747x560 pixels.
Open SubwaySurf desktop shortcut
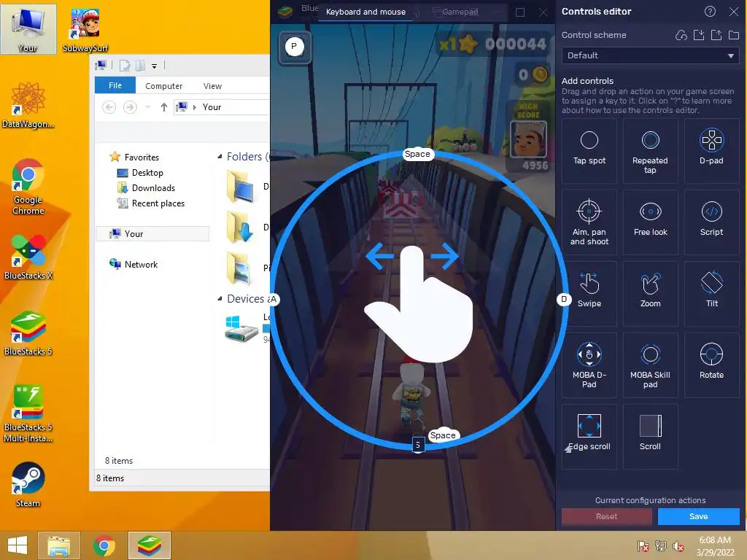pos(85,30)
